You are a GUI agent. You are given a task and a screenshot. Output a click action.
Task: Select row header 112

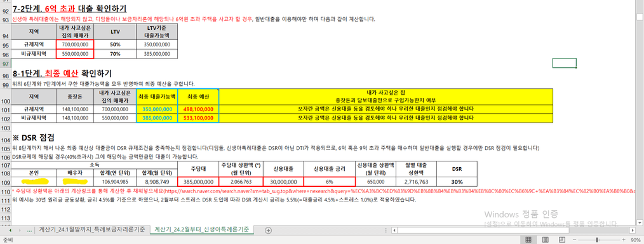click(5, 208)
